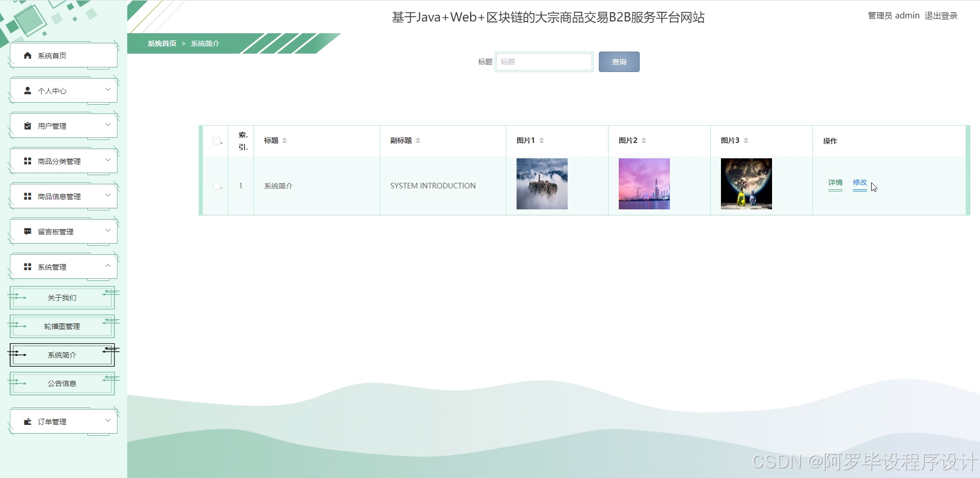
Task: Click the 退出登录 logout link
Action: (941, 16)
